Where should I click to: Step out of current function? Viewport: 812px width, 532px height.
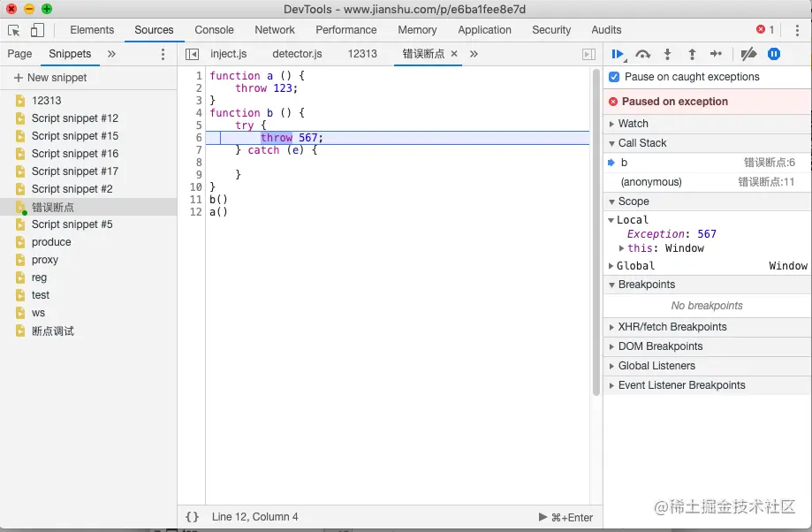pos(692,54)
